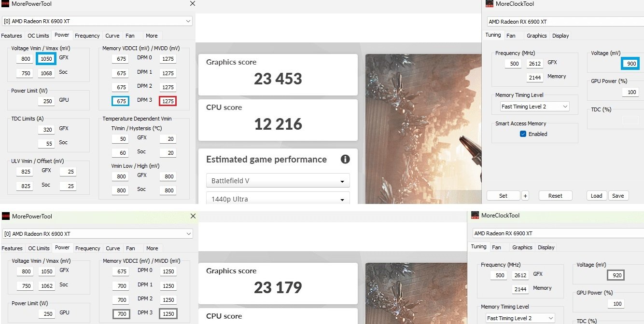
Task: Click Vmin Low GFX field showing 800
Action: 121,176
